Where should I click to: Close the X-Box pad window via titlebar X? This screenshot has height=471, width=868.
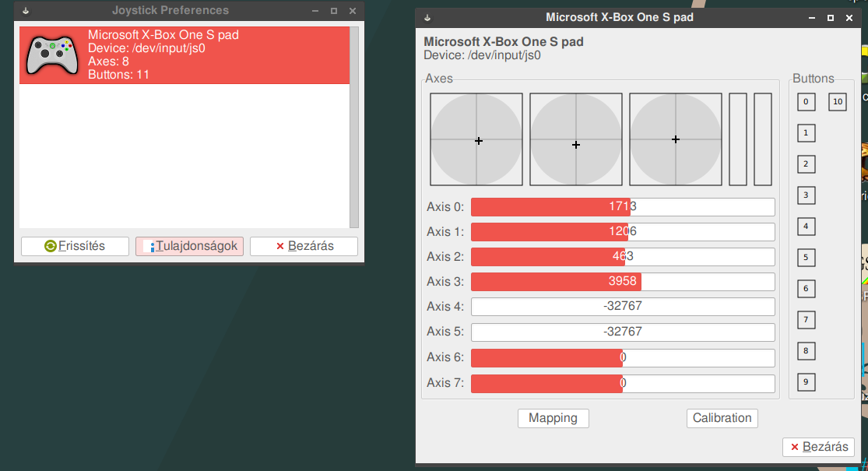pos(849,18)
